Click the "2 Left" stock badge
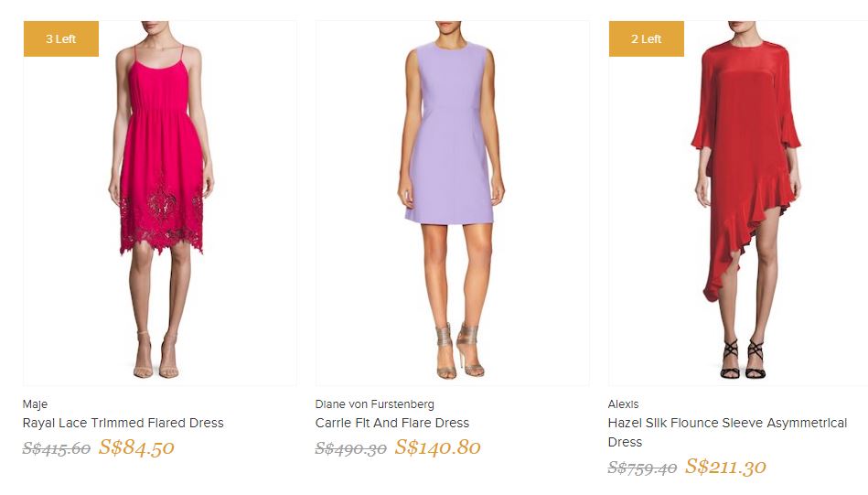 [647, 39]
